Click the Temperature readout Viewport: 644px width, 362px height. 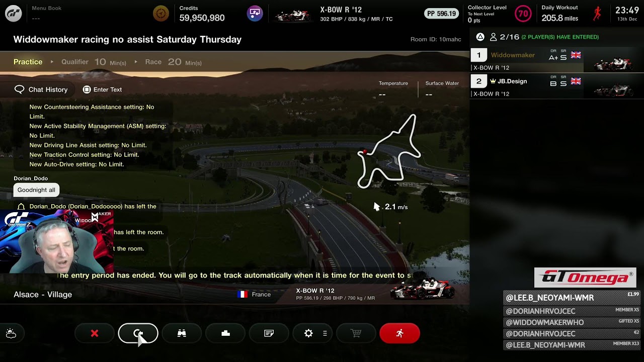pyautogui.click(x=393, y=89)
